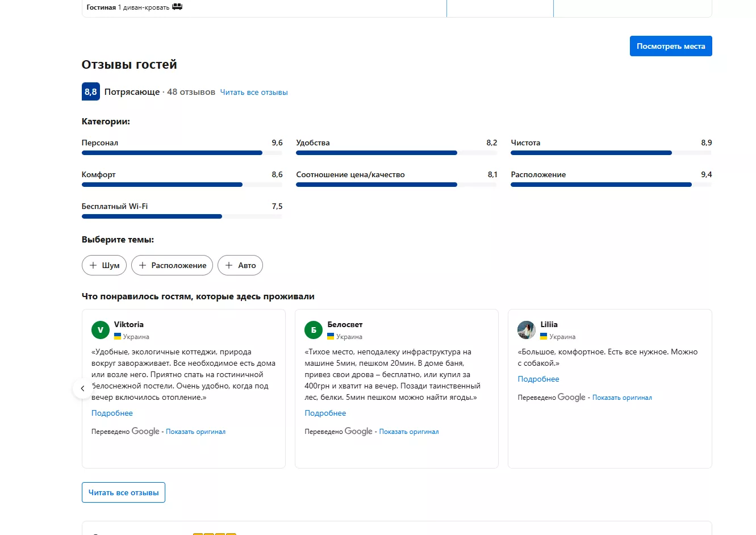Show original text of Viktoria's review

pos(195,432)
